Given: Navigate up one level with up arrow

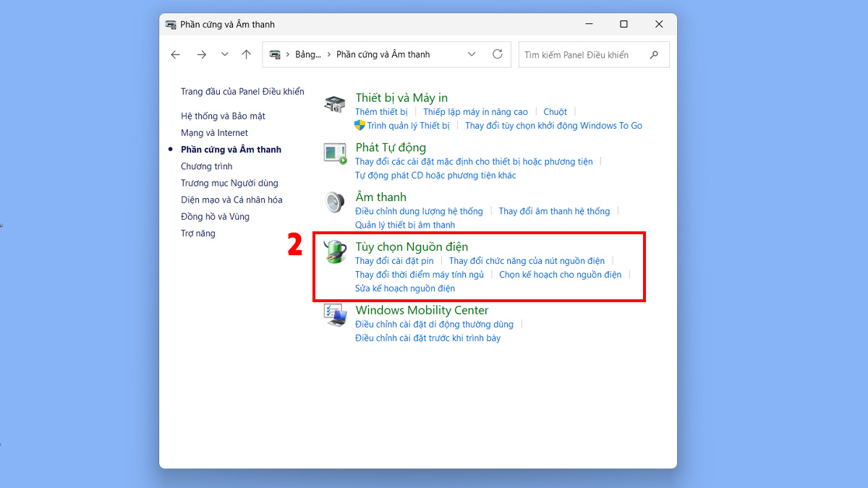Looking at the screenshot, I should tap(247, 54).
